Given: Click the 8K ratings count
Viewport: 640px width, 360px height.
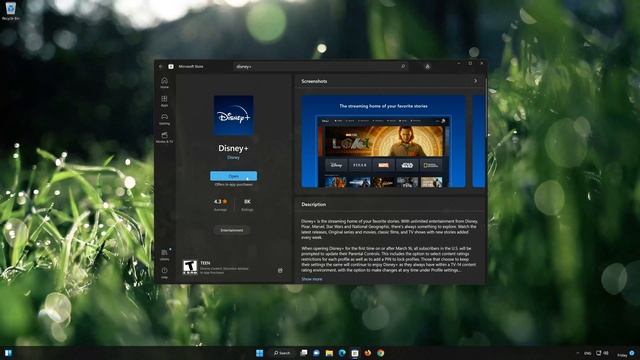Looking at the screenshot, I should pos(247,204).
